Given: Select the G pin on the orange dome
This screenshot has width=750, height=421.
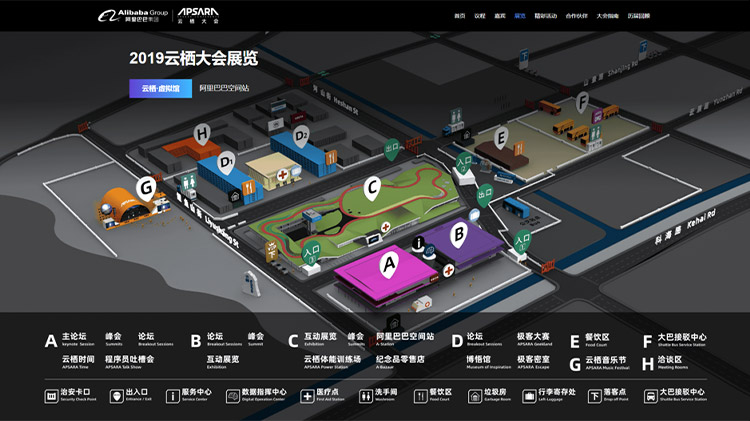Looking at the screenshot, I should pos(146,188).
